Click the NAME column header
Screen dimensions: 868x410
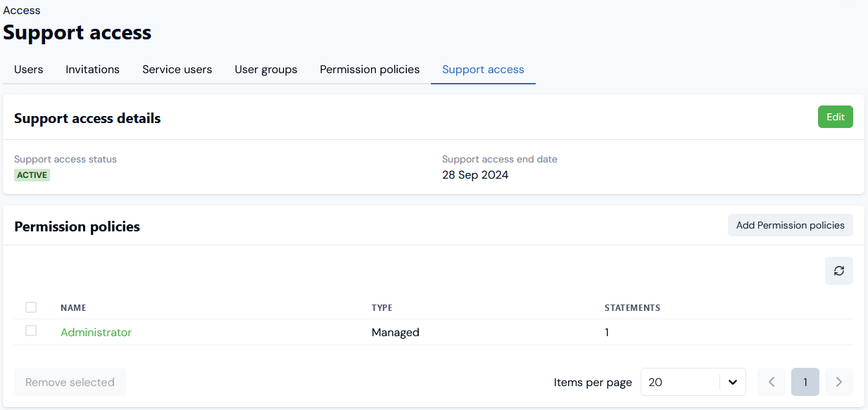[x=73, y=308]
